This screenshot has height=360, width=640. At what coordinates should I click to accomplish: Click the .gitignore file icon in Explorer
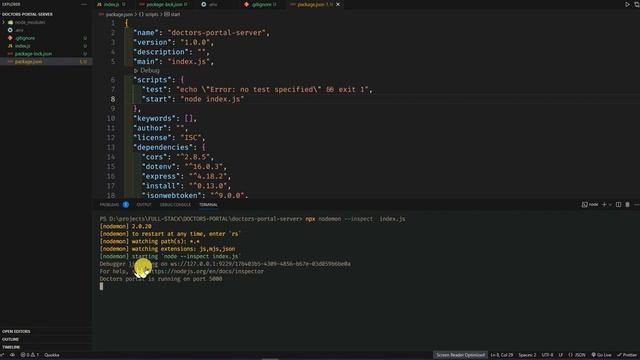(x=10, y=38)
